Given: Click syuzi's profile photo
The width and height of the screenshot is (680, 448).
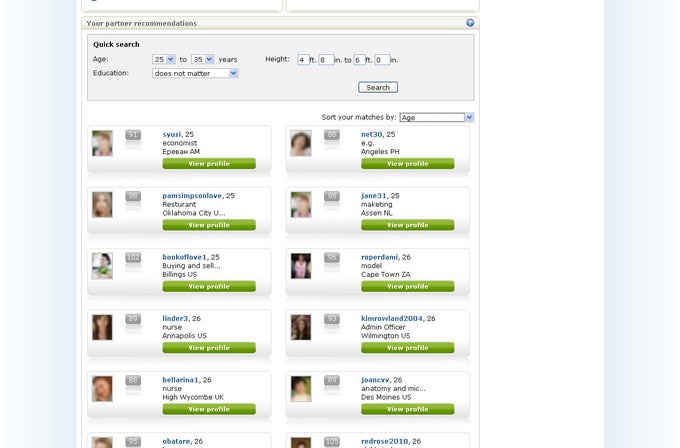Looking at the screenshot, I should (102, 143).
